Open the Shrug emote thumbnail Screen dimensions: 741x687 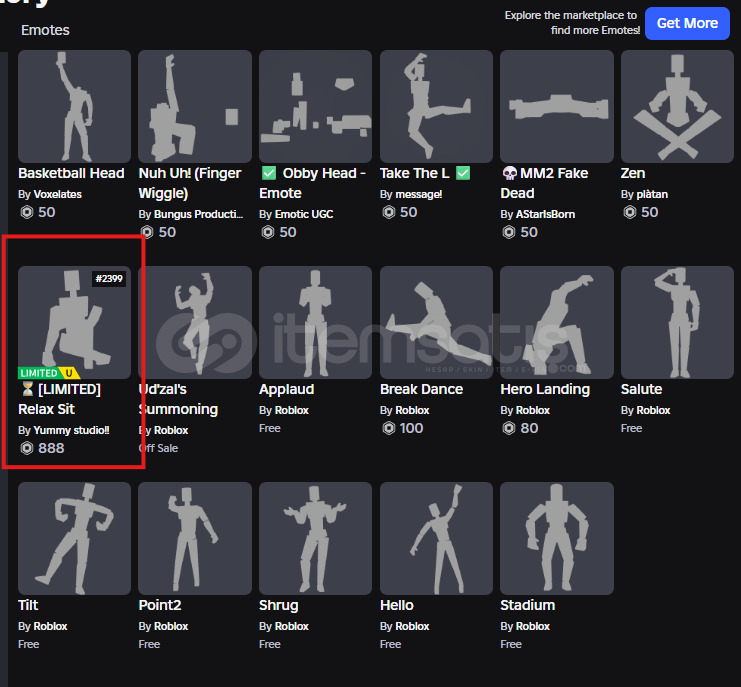(315, 538)
